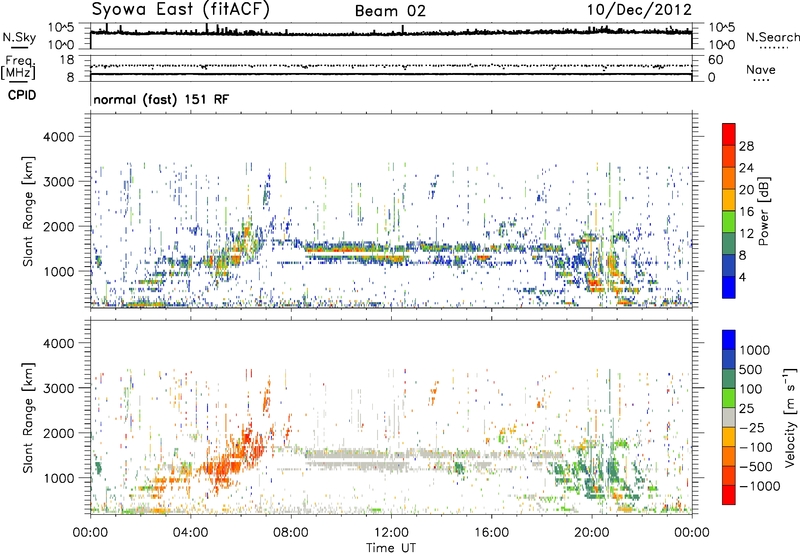Select the '08:00' time tick label
Viewport: 800px width, 554px height.
pyautogui.click(x=291, y=533)
